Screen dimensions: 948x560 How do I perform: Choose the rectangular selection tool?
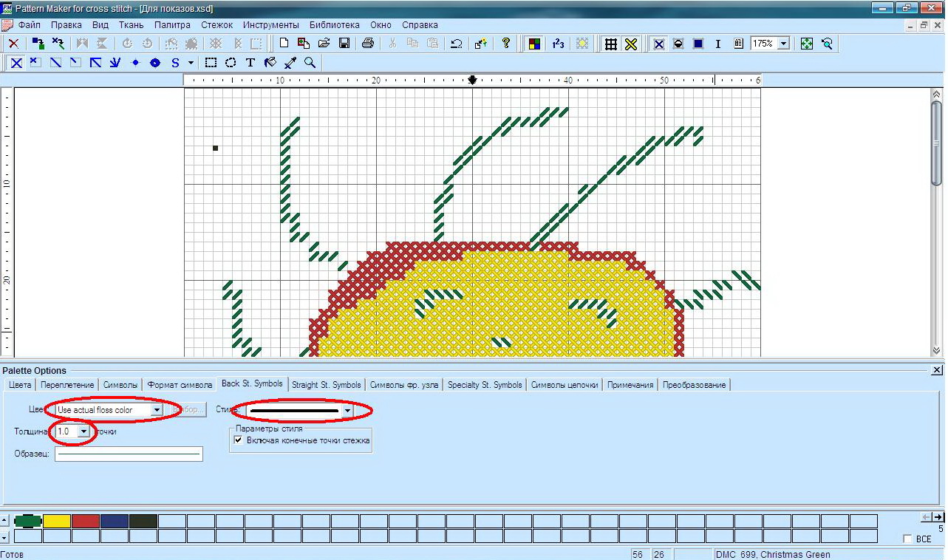(211, 63)
